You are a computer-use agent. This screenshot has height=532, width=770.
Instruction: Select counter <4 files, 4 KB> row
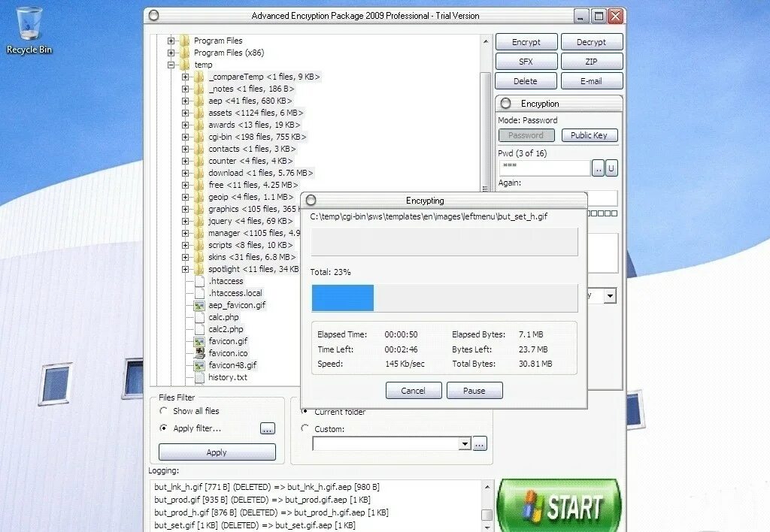tap(250, 161)
